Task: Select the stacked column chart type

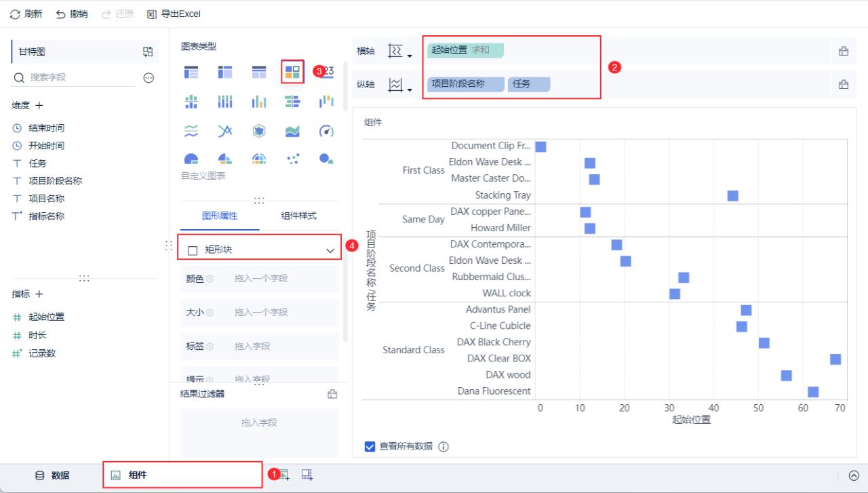Action: click(225, 101)
